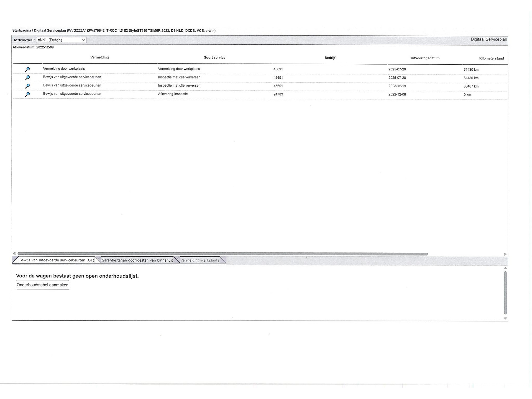532x399 pixels.
Task: Click the Kilometerstand column header
Action: [491, 58]
